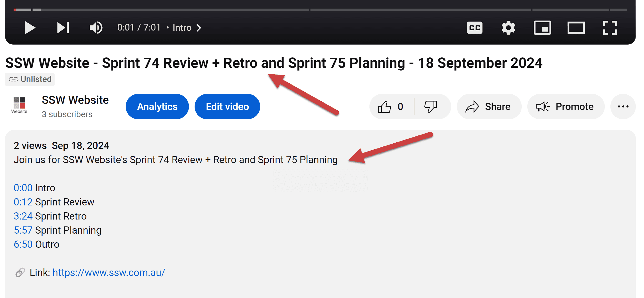This screenshot has width=644, height=298.
Task: Share this video
Action: (489, 107)
